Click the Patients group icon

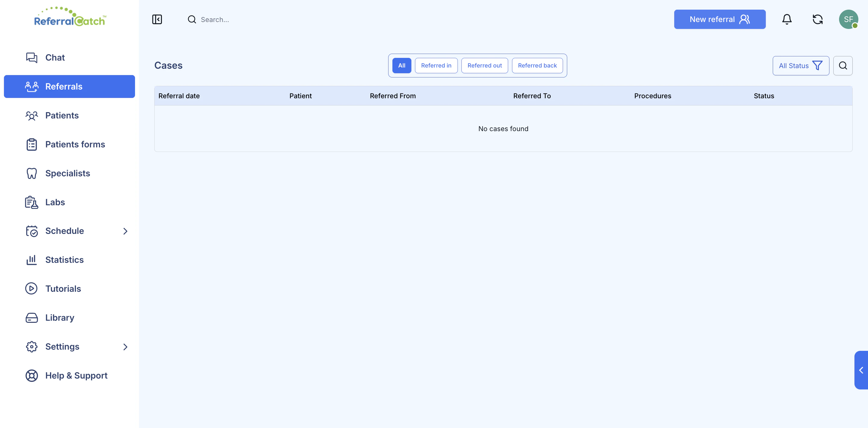coord(32,116)
